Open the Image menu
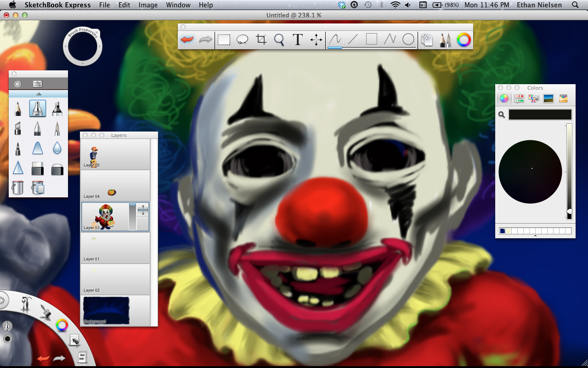 coord(148,5)
